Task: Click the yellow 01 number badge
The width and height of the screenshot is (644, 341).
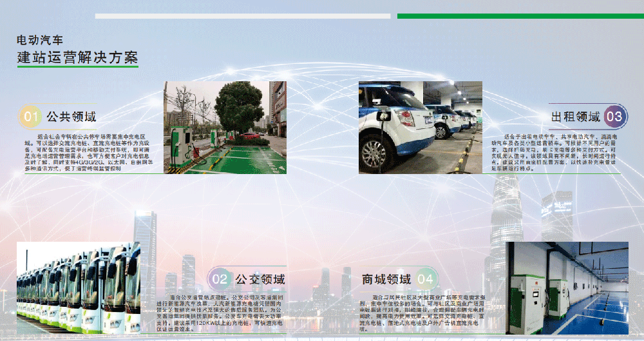Action: (30, 117)
